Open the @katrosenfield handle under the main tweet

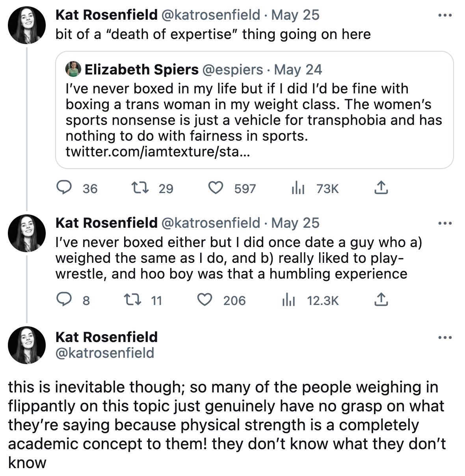click(105, 353)
